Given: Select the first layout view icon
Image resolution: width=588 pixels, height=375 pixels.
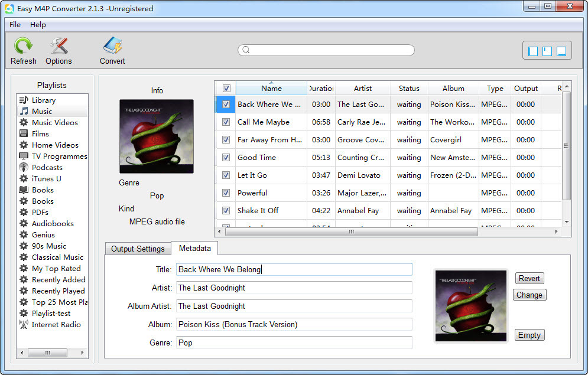Looking at the screenshot, I should (x=533, y=51).
